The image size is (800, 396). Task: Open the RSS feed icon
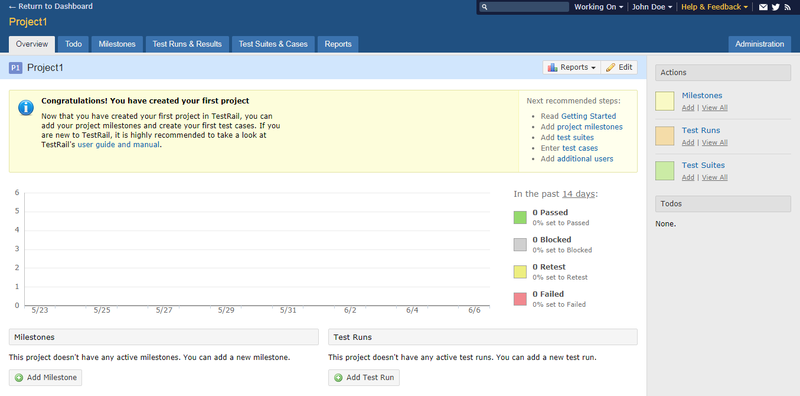click(x=788, y=7)
